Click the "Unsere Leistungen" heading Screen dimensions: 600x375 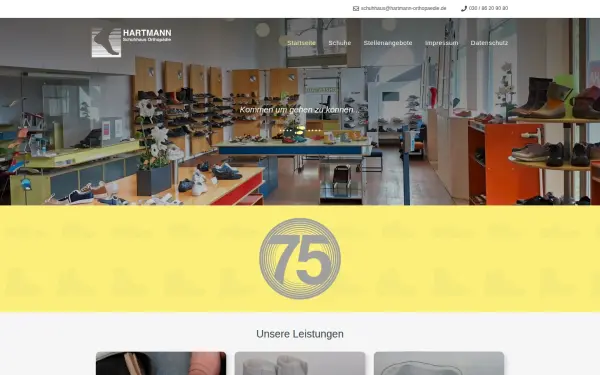tap(300, 334)
